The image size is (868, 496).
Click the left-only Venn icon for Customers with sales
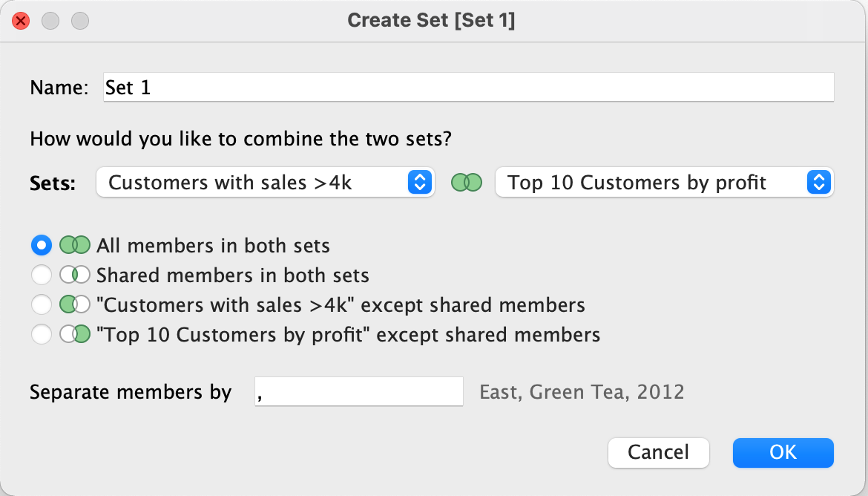[x=74, y=305]
